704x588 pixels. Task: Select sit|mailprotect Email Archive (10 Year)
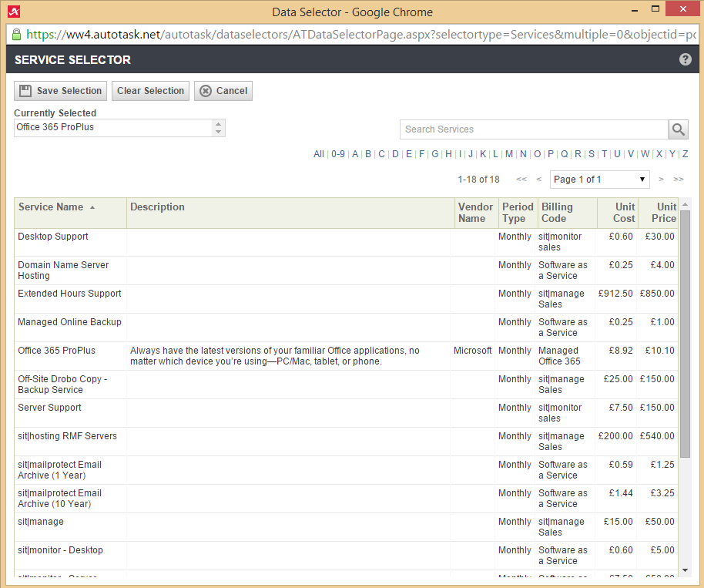point(60,499)
